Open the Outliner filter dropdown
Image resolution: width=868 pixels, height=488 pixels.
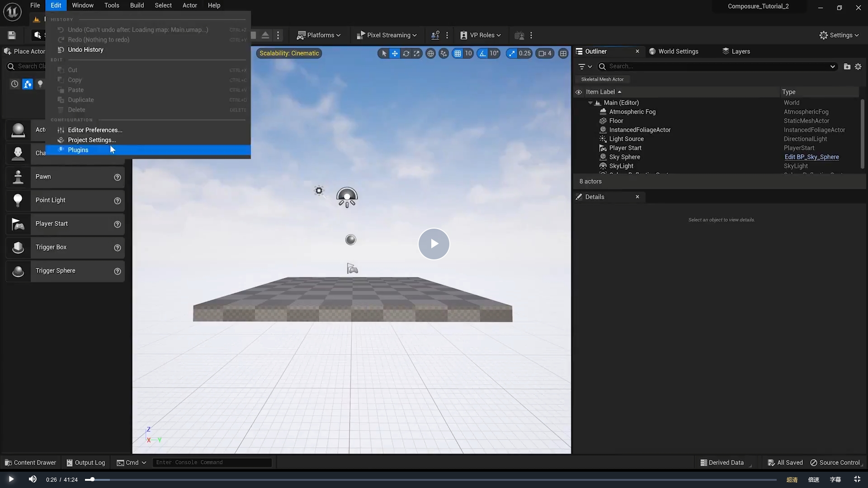point(585,66)
